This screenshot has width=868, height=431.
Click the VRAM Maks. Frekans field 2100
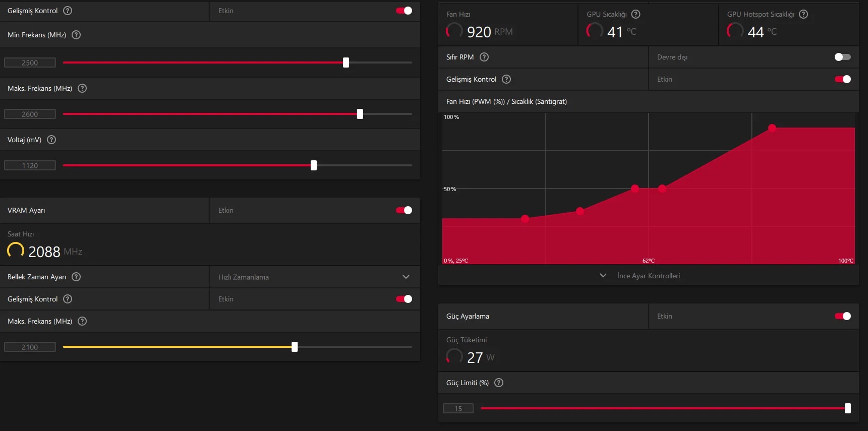coord(30,347)
